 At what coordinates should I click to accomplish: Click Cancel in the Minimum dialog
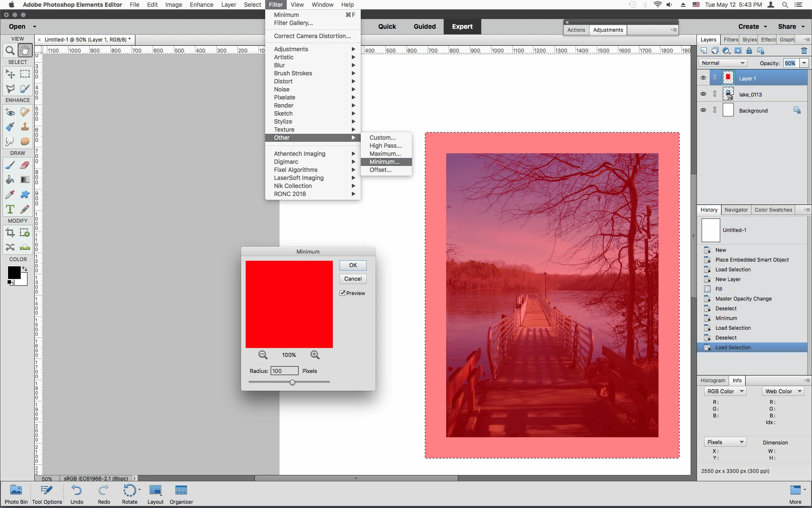point(353,279)
